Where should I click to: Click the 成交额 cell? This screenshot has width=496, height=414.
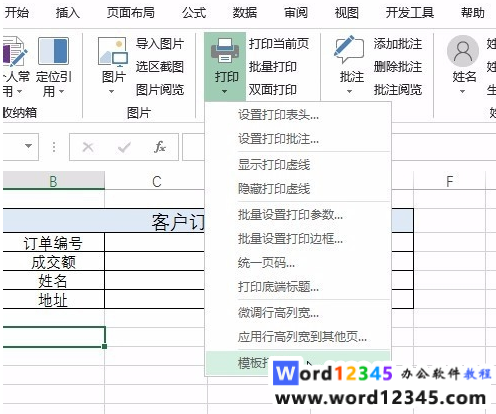click(x=53, y=261)
